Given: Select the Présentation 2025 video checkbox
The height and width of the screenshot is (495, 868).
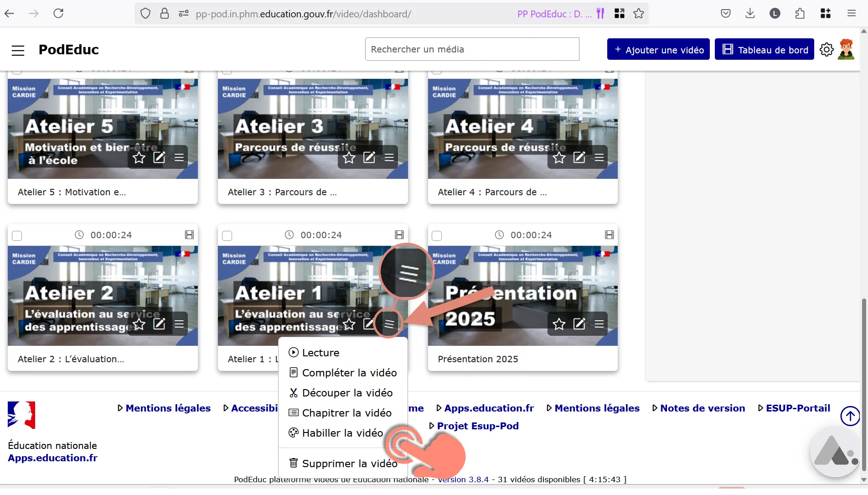Looking at the screenshot, I should [437, 236].
